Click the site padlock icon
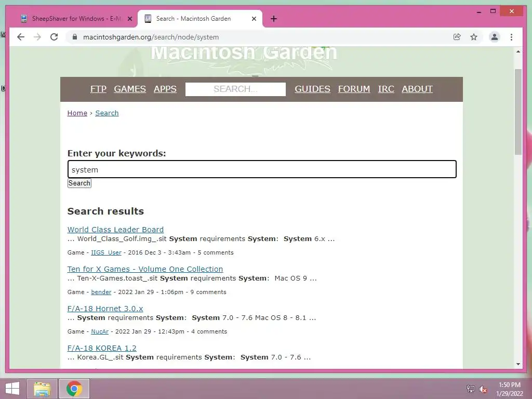532x399 pixels. point(75,37)
